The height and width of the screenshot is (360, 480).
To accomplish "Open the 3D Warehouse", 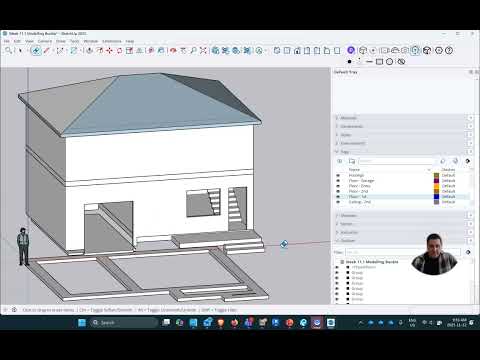I will pyautogui.click(x=215, y=50).
